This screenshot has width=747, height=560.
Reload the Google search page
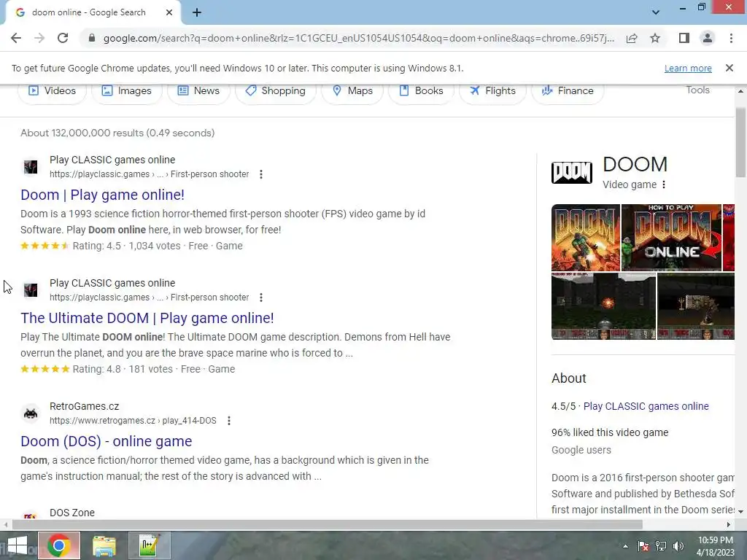tap(63, 38)
